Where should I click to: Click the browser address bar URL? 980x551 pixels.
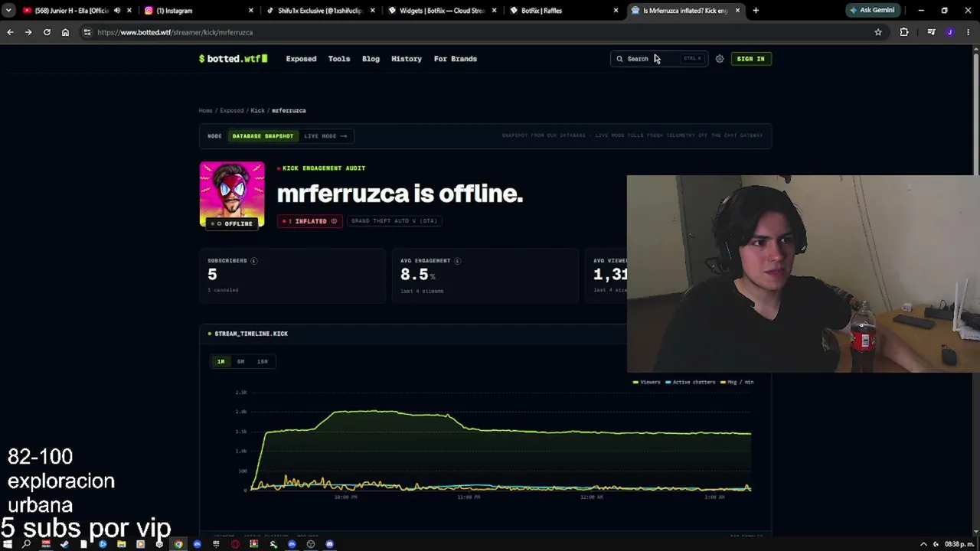tap(175, 32)
